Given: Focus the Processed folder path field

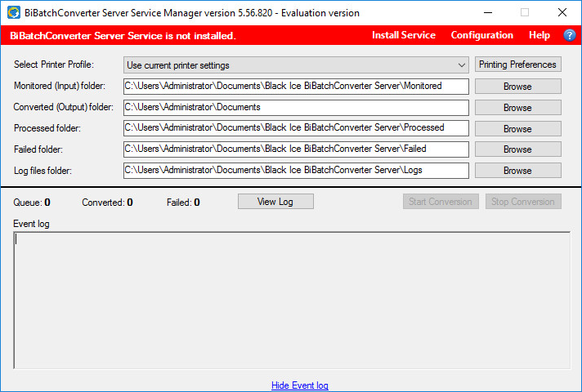Looking at the screenshot, I should tap(296, 127).
